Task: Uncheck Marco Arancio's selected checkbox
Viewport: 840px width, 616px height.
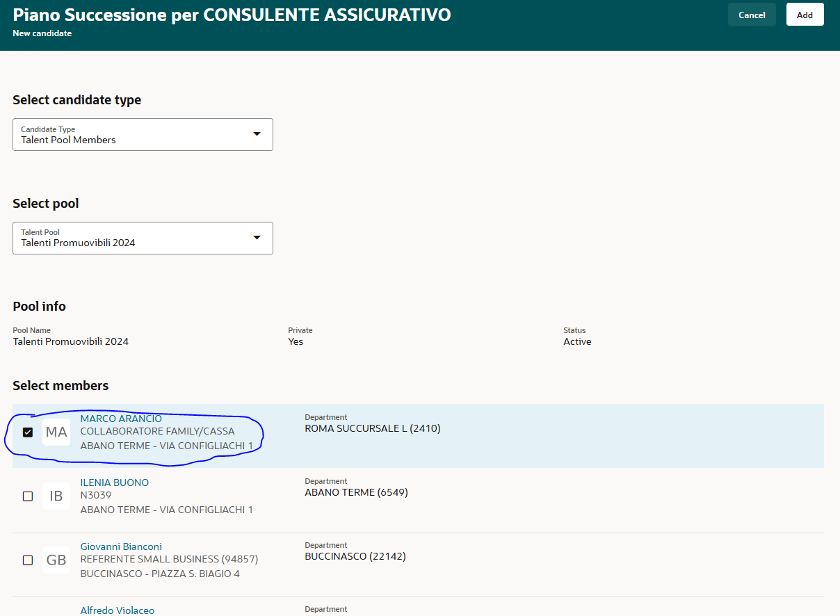Action: point(28,432)
